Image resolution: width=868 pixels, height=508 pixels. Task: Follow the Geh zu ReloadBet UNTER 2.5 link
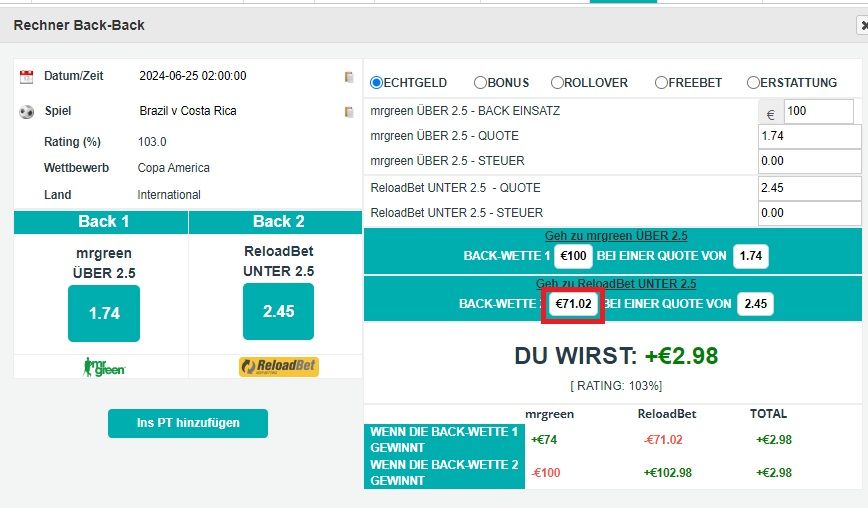[616, 284]
